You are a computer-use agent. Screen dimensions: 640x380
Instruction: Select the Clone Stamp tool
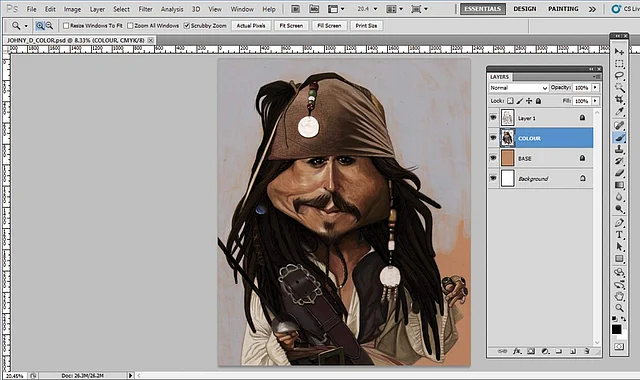(x=619, y=149)
